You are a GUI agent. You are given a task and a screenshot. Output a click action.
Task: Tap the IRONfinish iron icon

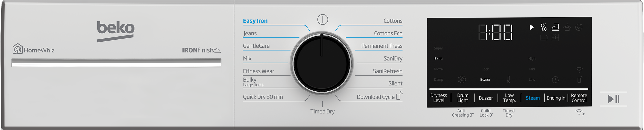point(216,50)
